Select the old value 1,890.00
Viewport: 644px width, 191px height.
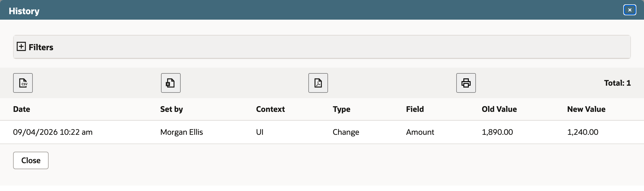click(x=497, y=132)
